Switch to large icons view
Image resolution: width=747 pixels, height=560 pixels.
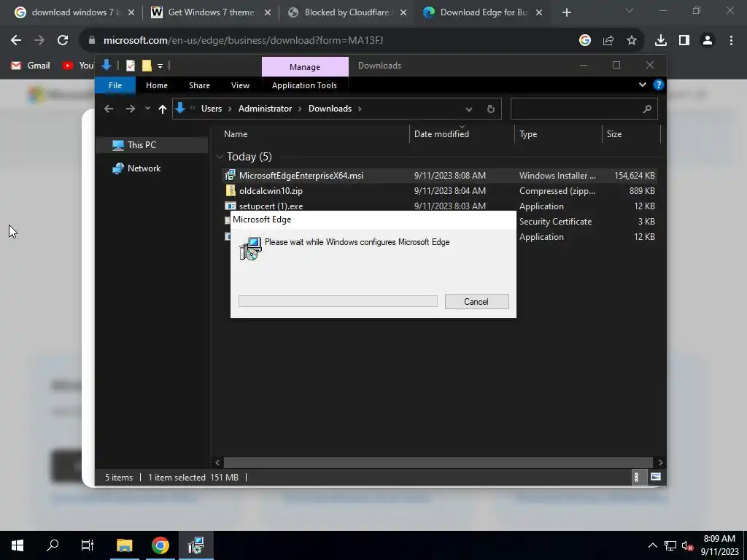pyautogui.click(x=656, y=477)
